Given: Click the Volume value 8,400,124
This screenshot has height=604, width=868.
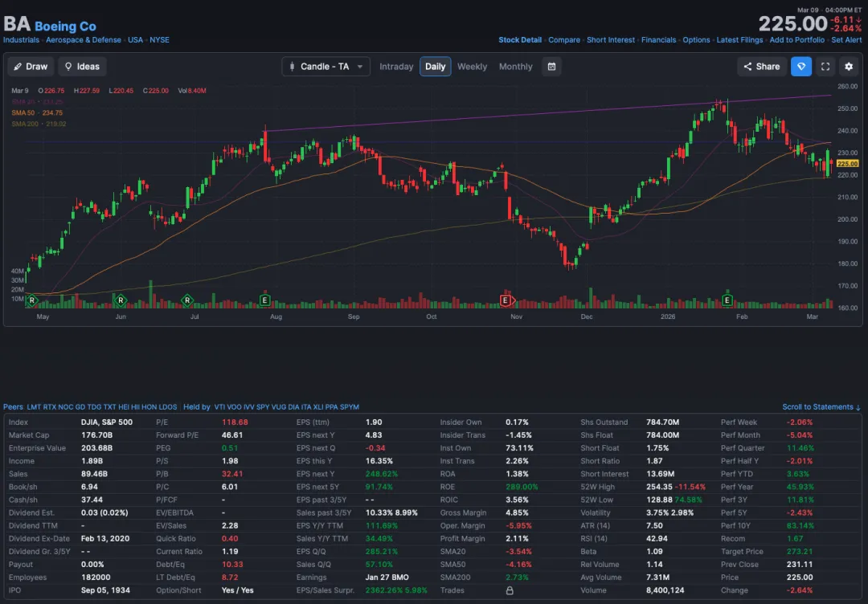Looking at the screenshot, I should 665,590.
